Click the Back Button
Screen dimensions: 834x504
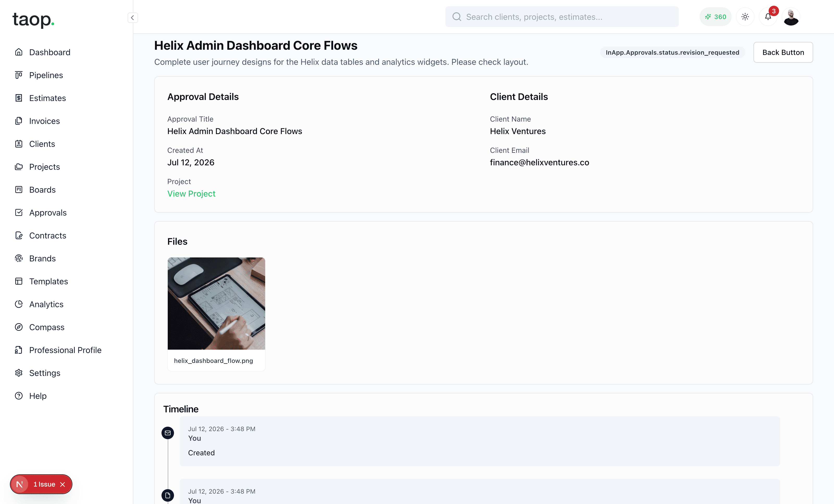coord(783,52)
